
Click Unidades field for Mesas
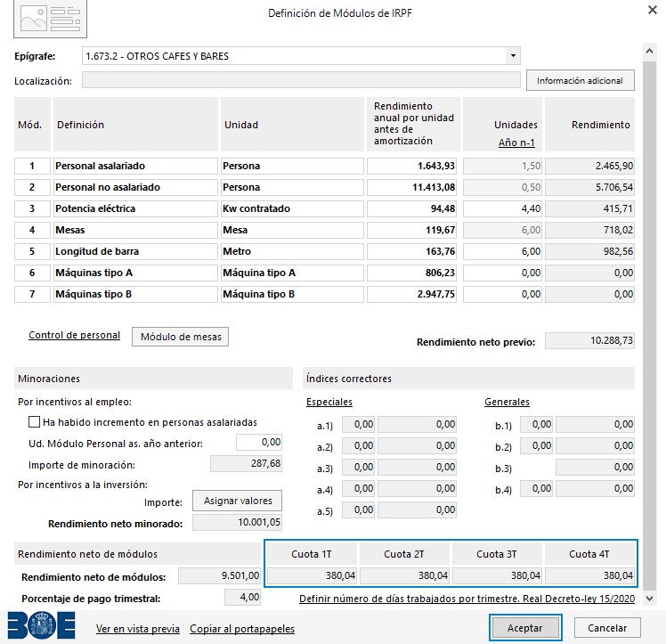pyautogui.click(x=502, y=230)
